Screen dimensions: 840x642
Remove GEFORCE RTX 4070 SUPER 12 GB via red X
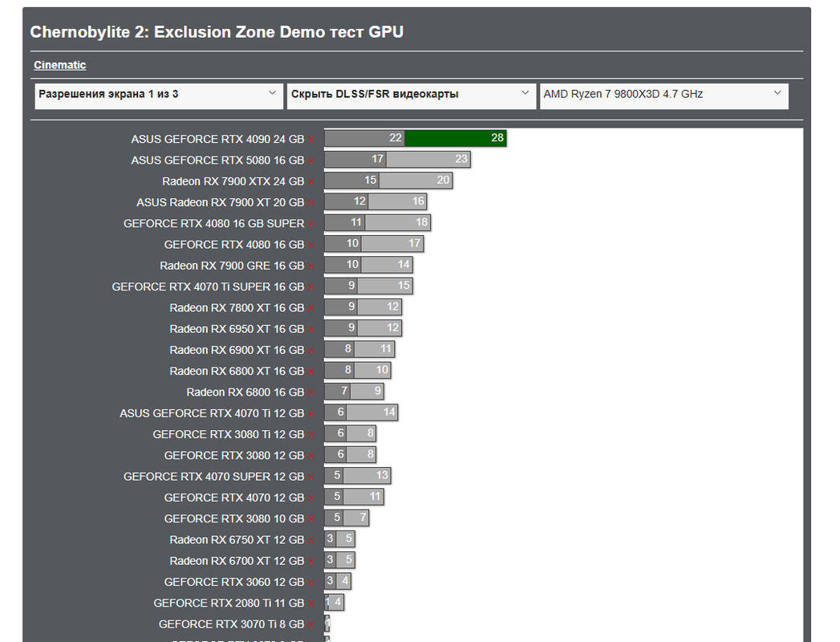tap(311, 477)
